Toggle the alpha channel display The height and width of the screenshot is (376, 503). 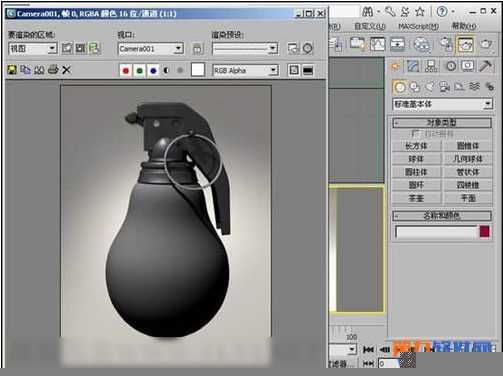[x=166, y=70]
